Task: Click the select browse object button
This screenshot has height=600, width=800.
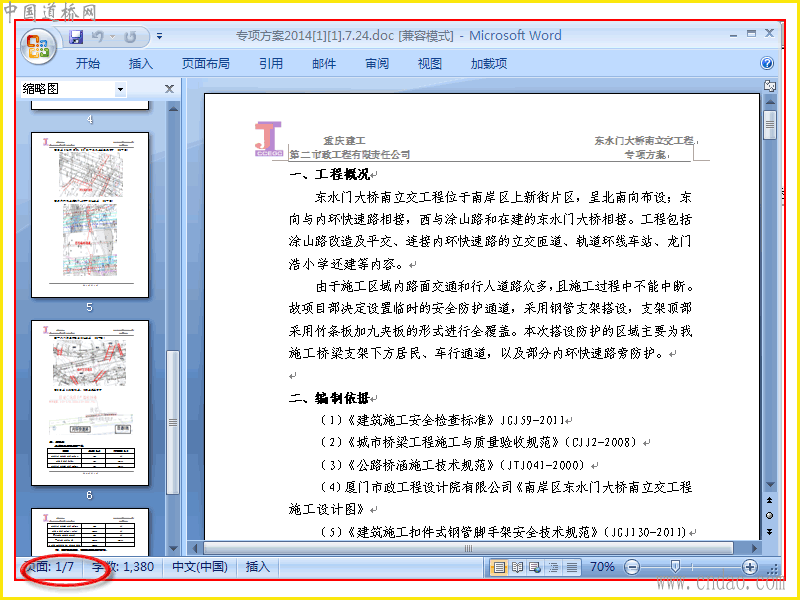Action: coord(769,516)
